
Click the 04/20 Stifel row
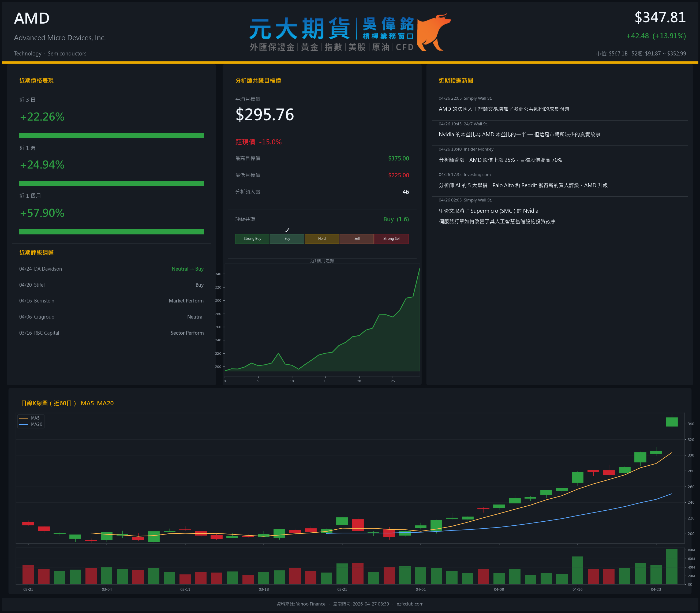tap(111, 285)
